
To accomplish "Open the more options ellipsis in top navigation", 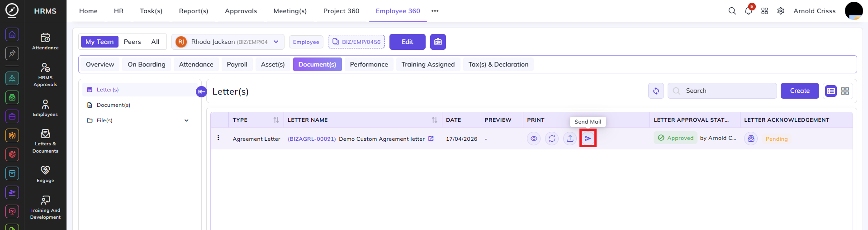I will coord(435,11).
